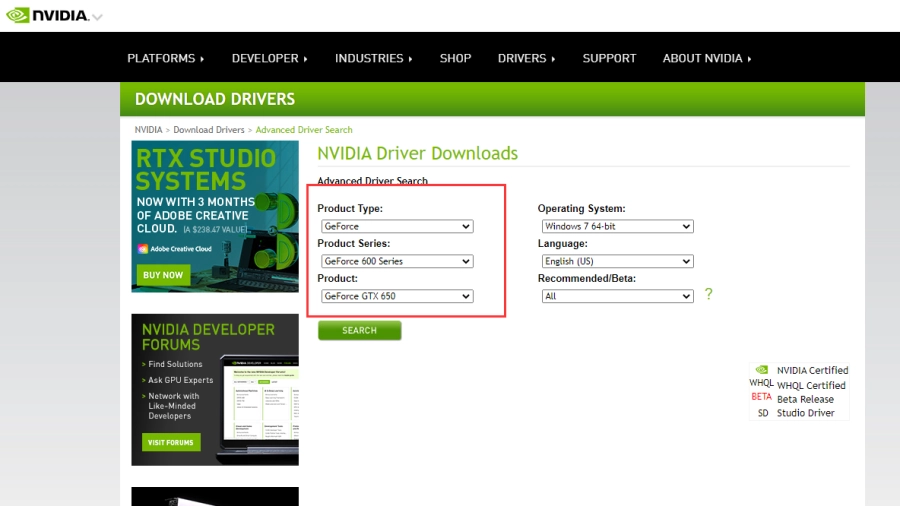
Task: Click the BUY NOW button in ad
Action: [x=163, y=274]
